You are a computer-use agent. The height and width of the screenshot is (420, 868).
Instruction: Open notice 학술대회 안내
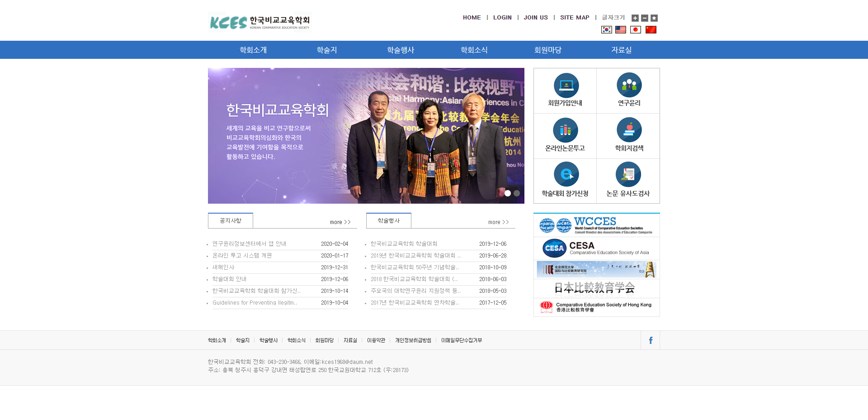point(230,279)
